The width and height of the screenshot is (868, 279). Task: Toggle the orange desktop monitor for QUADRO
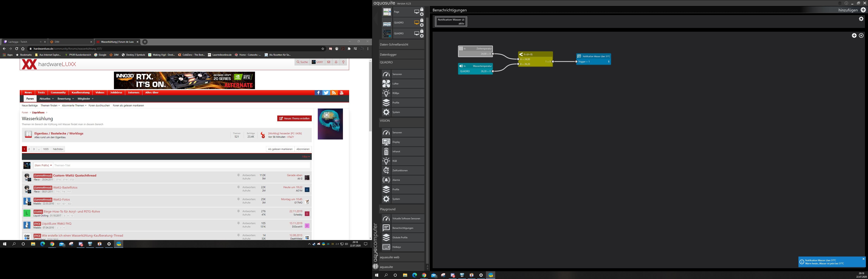[x=417, y=23]
